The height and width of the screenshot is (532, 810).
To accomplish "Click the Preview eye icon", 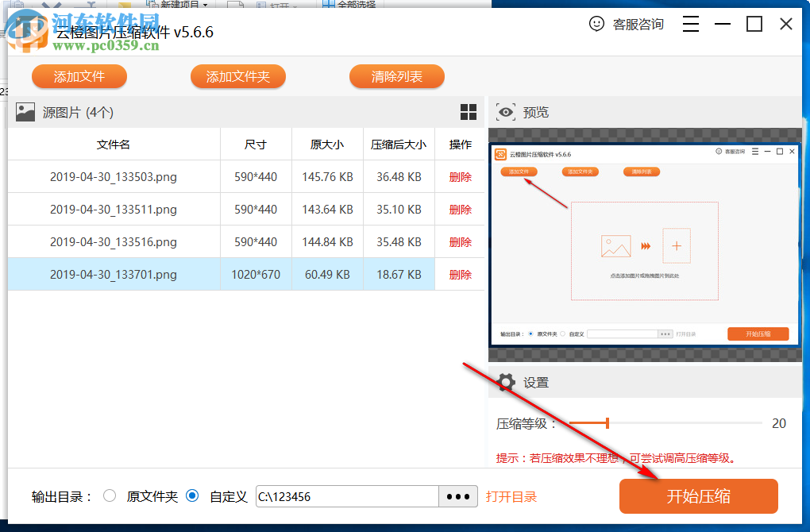I will (x=506, y=112).
